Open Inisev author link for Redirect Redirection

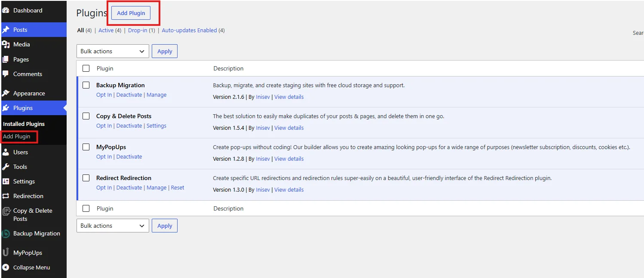coord(263,190)
